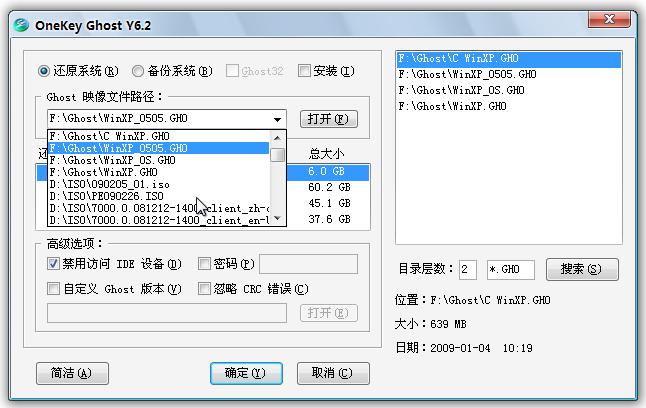This screenshot has height=408, width=646.
Task: Select F:\Ghost\C WinXP.GHO in search results
Action: click(509, 59)
